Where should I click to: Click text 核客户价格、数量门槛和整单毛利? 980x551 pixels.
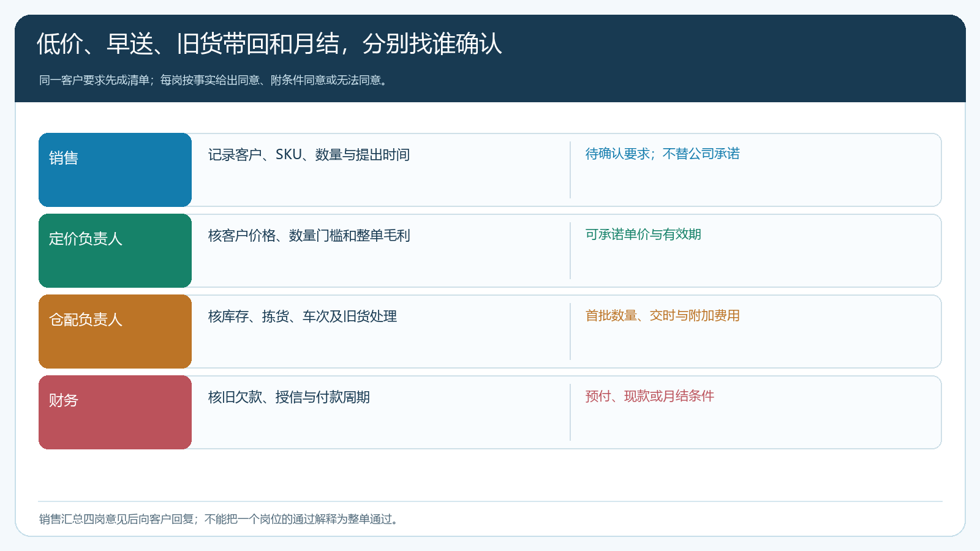309,236
